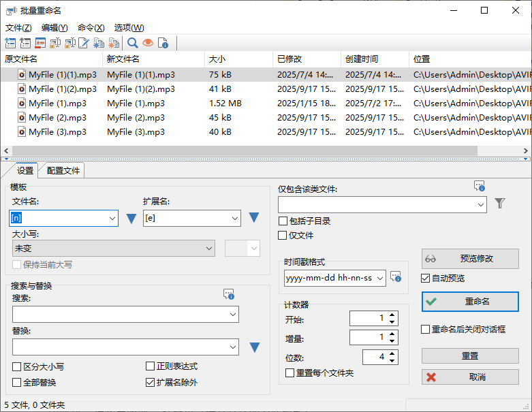Show help for file type filter
532x412 pixels.
point(480,186)
